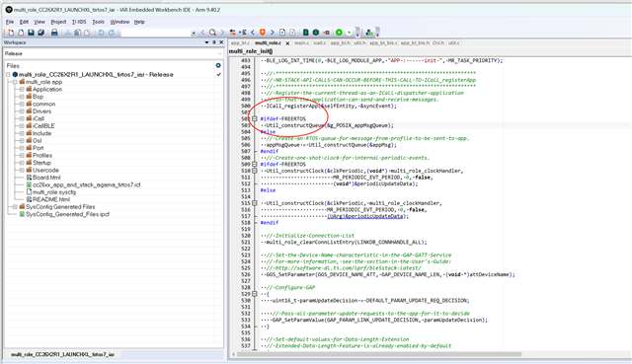Toggle bookmark with the orange shield icon
Screen dimensions: 632x364
pos(263,33)
